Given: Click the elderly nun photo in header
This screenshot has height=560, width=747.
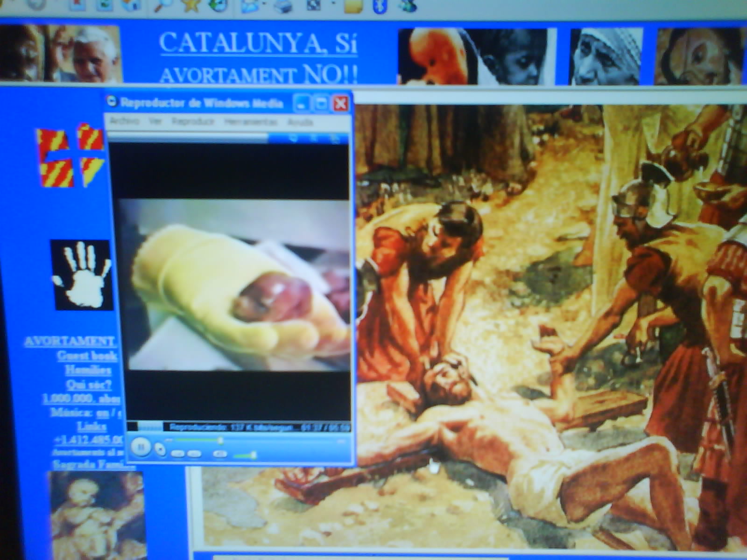Looking at the screenshot, I should 606,56.
